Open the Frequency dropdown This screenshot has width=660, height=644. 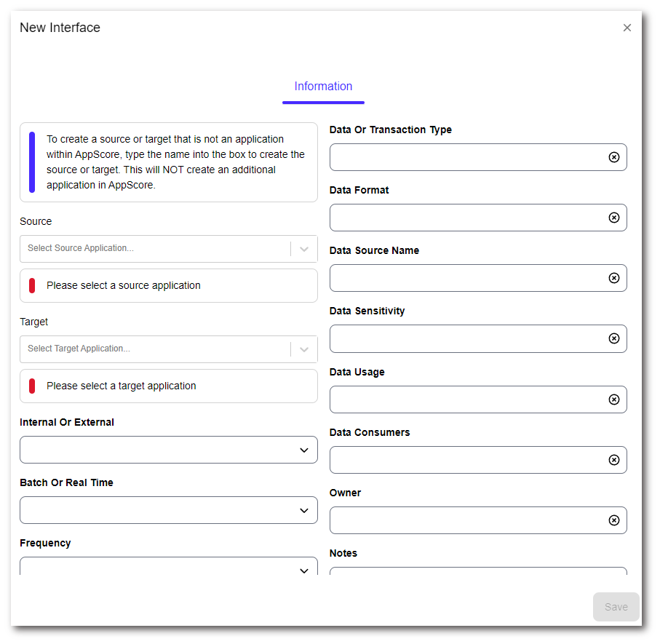[169, 567]
